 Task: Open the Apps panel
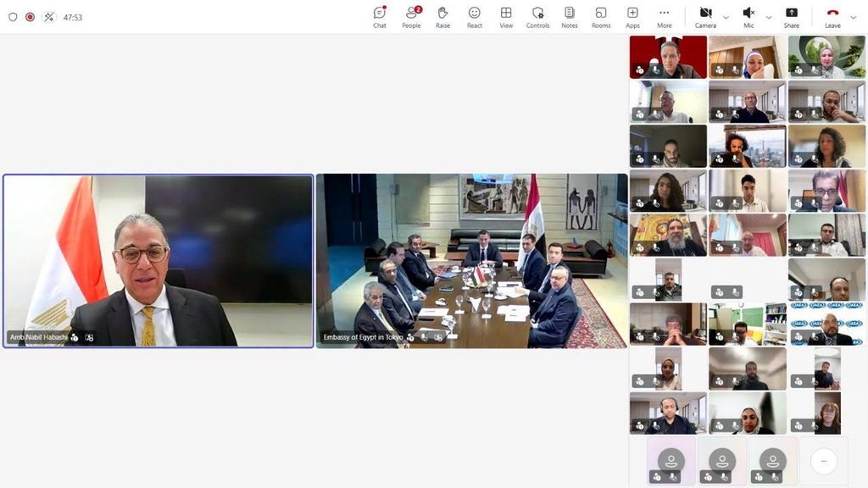point(632,17)
